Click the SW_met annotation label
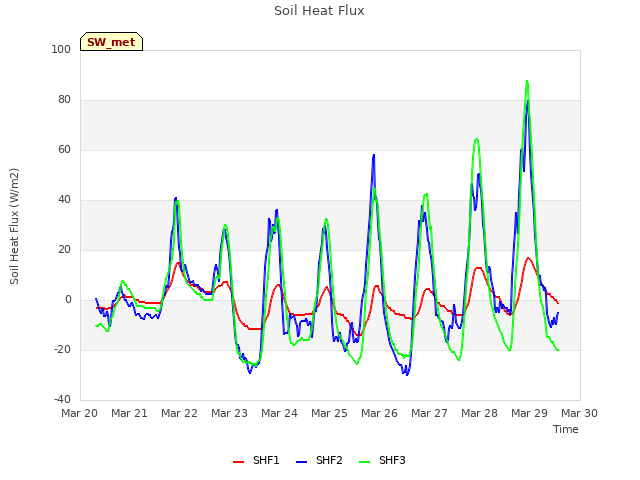Image resolution: width=640 pixels, height=480 pixels. tap(111, 42)
